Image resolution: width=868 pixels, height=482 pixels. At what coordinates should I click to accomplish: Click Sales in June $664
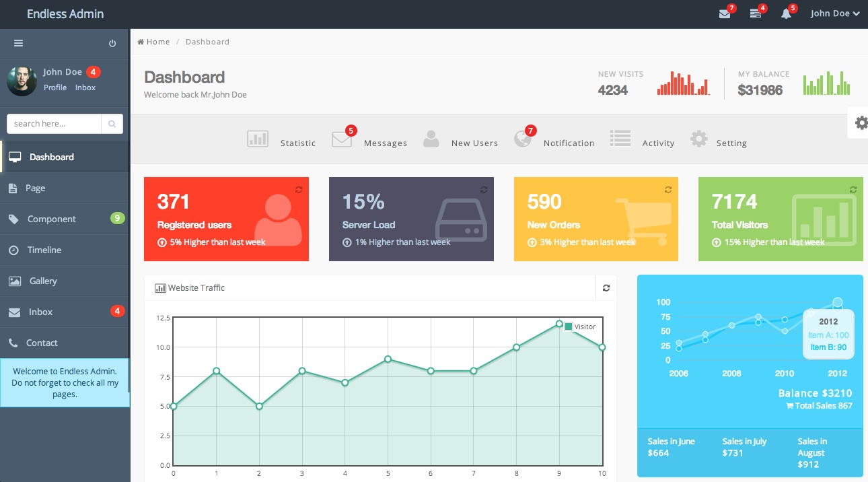point(672,447)
